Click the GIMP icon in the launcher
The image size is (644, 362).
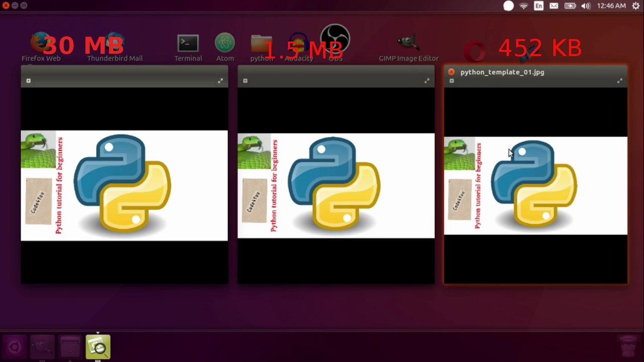[42, 346]
